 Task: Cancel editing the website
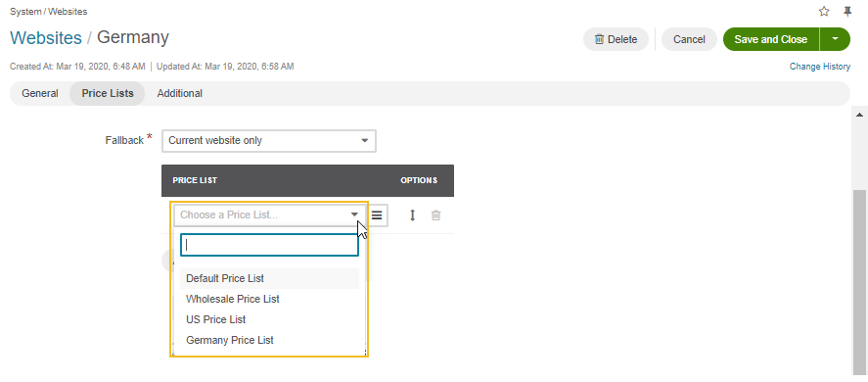click(x=689, y=39)
